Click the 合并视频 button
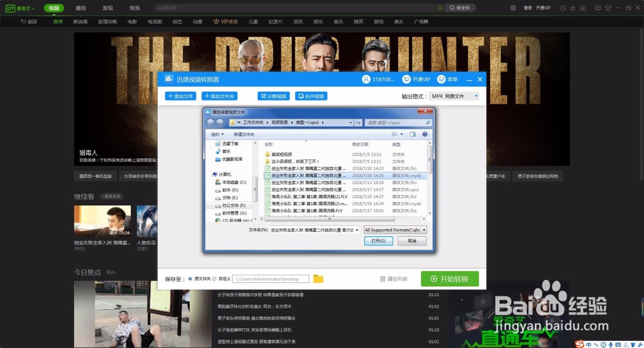 click(x=311, y=96)
